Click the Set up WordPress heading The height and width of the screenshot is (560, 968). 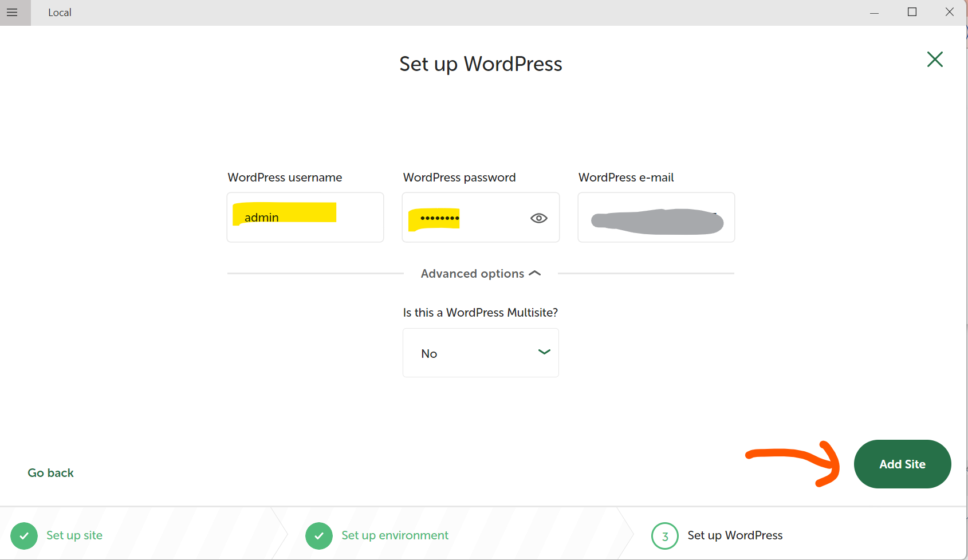point(481,64)
